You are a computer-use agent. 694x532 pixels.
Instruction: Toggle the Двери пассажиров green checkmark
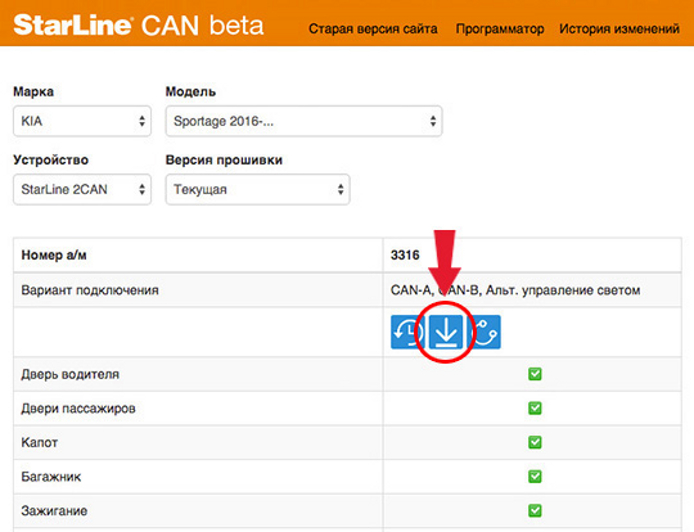click(535, 408)
